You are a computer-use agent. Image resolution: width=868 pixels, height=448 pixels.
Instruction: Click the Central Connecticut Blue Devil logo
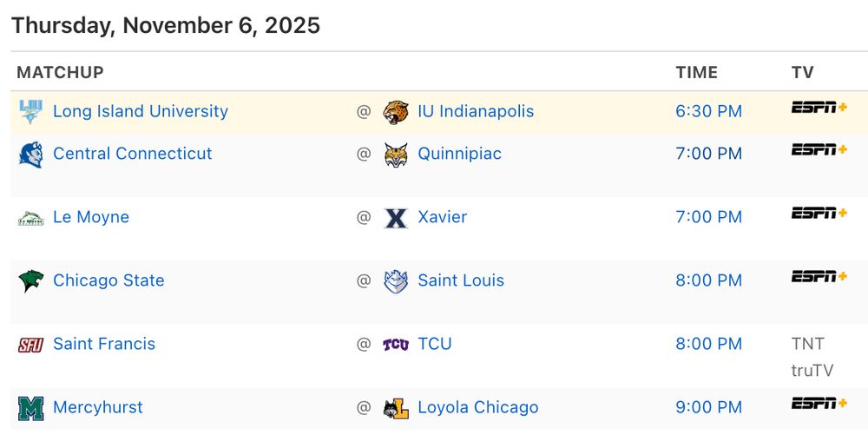(30, 155)
